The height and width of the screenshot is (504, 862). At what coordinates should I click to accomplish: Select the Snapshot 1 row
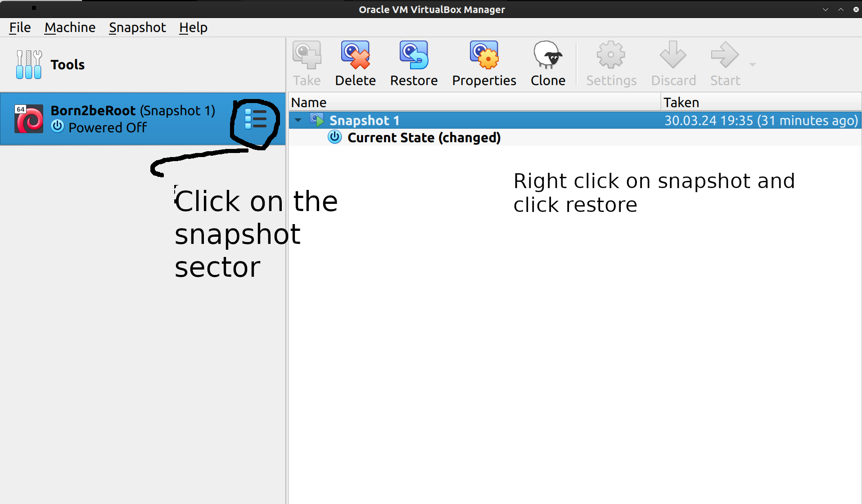pyautogui.click(x=575, y=120)
